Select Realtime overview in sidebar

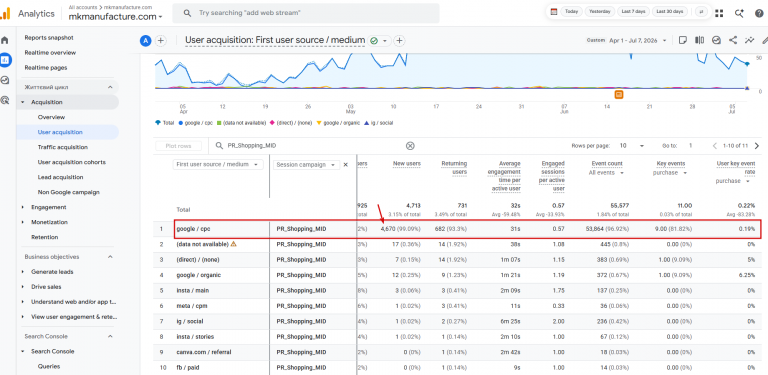(x=50, y=52)
